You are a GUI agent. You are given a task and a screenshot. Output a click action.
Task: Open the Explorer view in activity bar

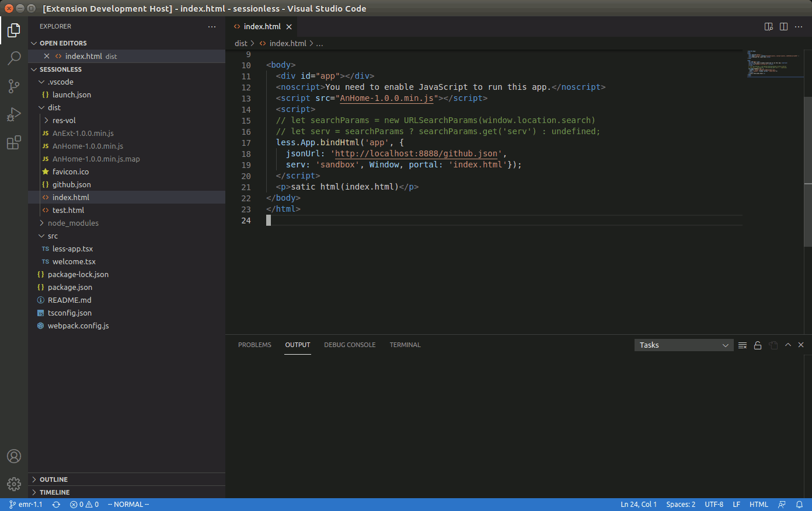14,30
